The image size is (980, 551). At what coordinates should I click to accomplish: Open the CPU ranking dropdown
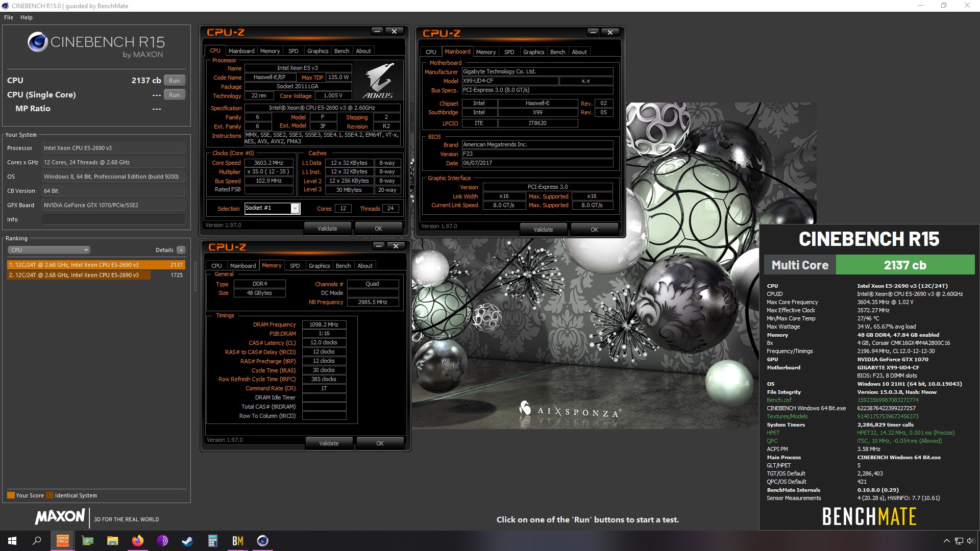click(49, 250)
